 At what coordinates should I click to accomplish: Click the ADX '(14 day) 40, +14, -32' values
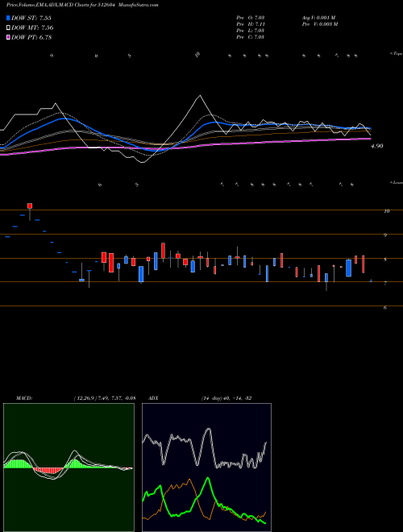(226, 397)
